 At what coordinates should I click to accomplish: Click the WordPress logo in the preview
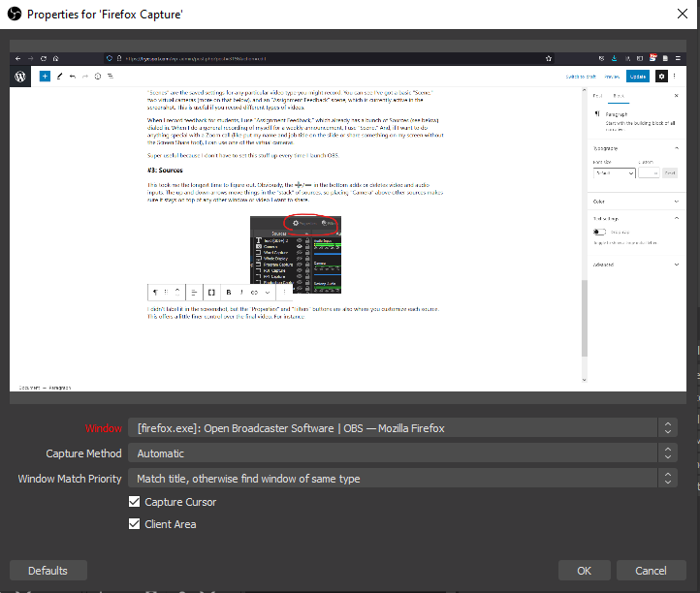[x=20, y=77]
